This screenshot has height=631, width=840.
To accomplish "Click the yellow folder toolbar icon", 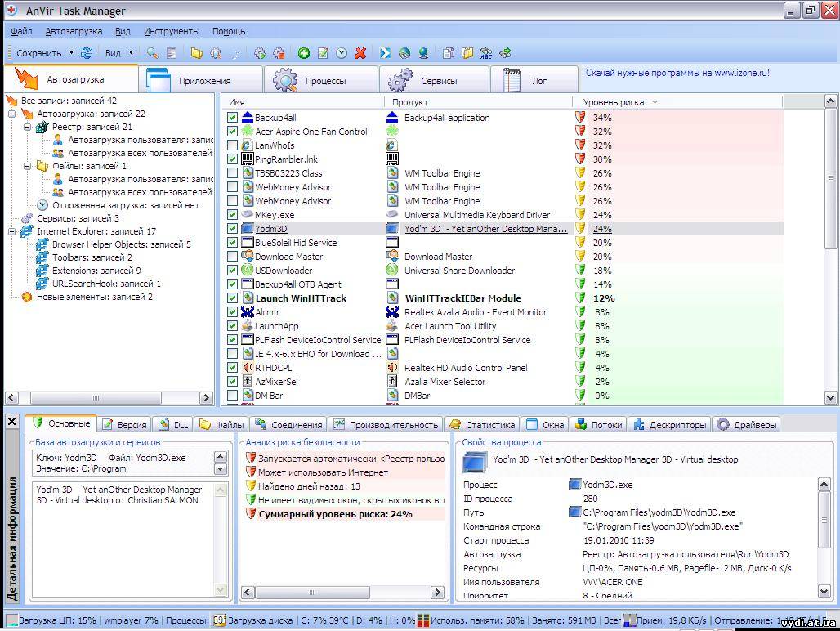I will coord(197,53).
